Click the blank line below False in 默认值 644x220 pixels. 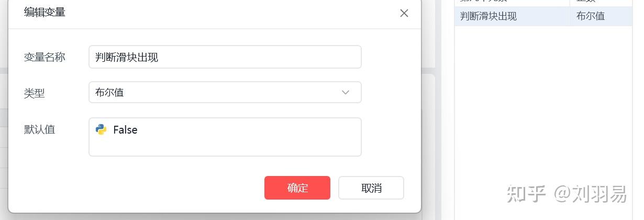click(225, 147)
